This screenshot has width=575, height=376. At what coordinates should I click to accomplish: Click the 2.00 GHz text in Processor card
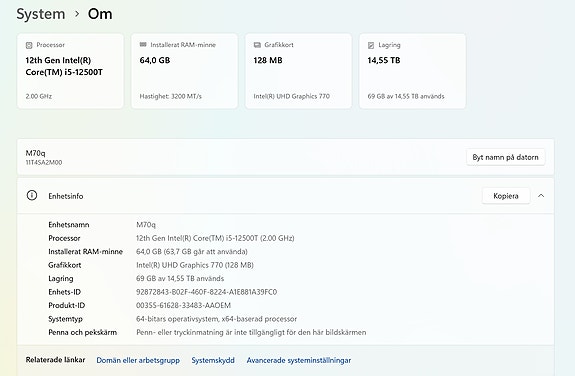[x=39, y=96]
